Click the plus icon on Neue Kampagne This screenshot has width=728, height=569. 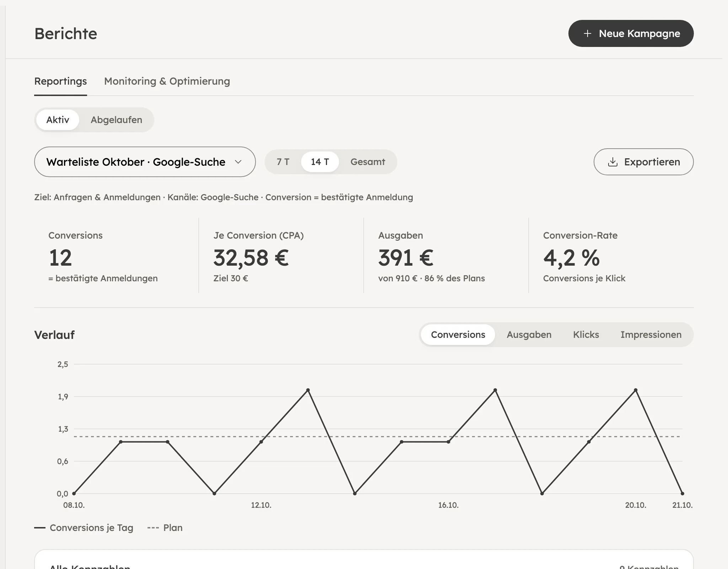(x=588, y=33)
